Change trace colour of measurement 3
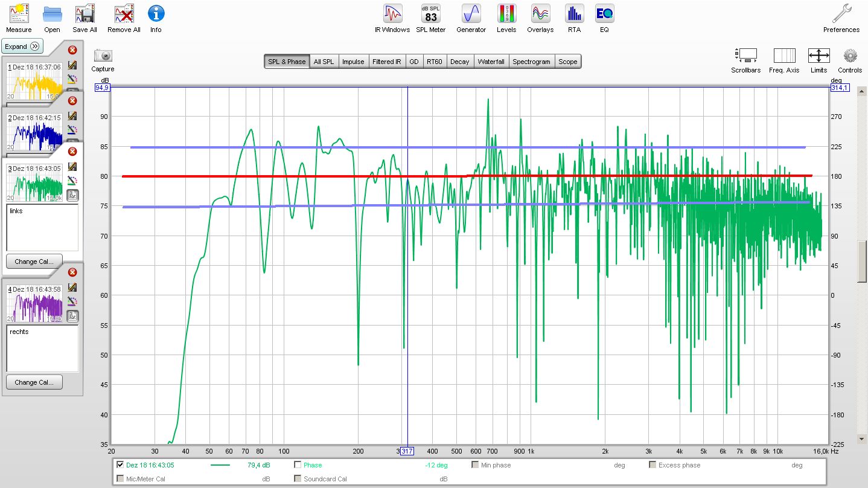 [x=72, y=181]
